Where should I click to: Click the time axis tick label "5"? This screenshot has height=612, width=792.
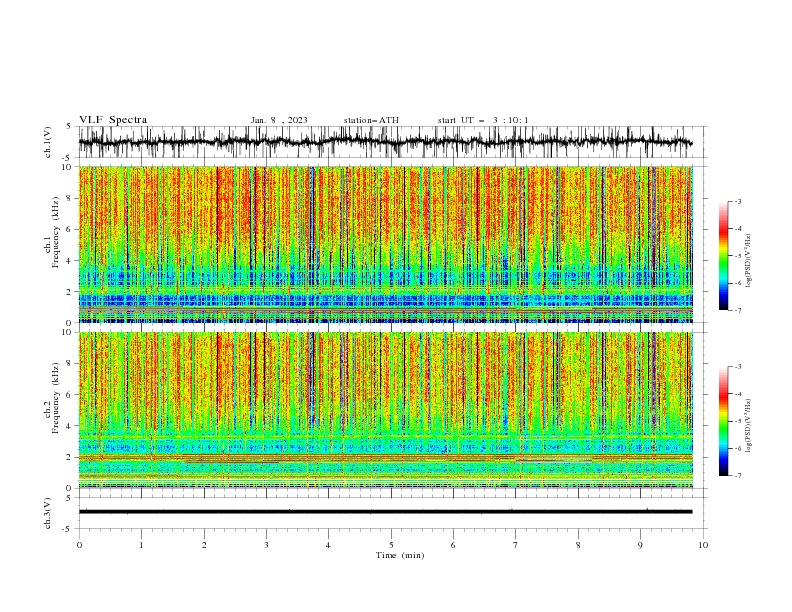pos(391,545)
